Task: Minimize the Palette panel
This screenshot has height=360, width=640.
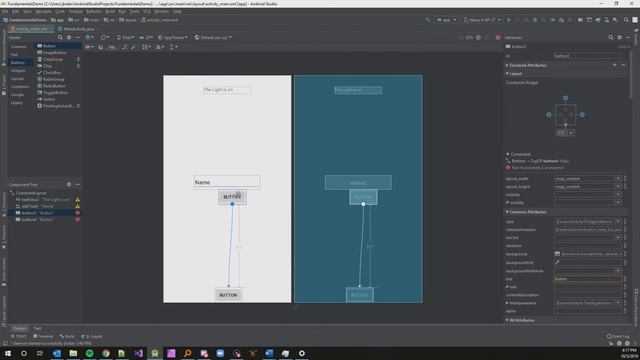Action: tap(78, 37)
